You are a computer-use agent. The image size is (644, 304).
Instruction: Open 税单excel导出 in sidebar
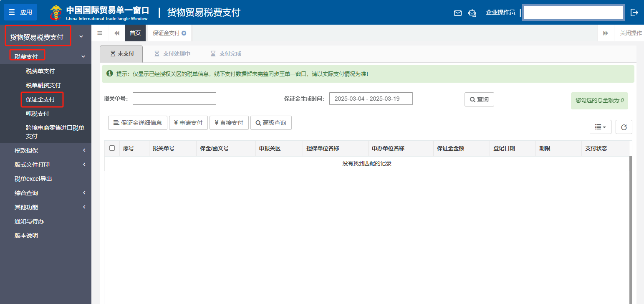pyautogui.click(x=33, y=179)
